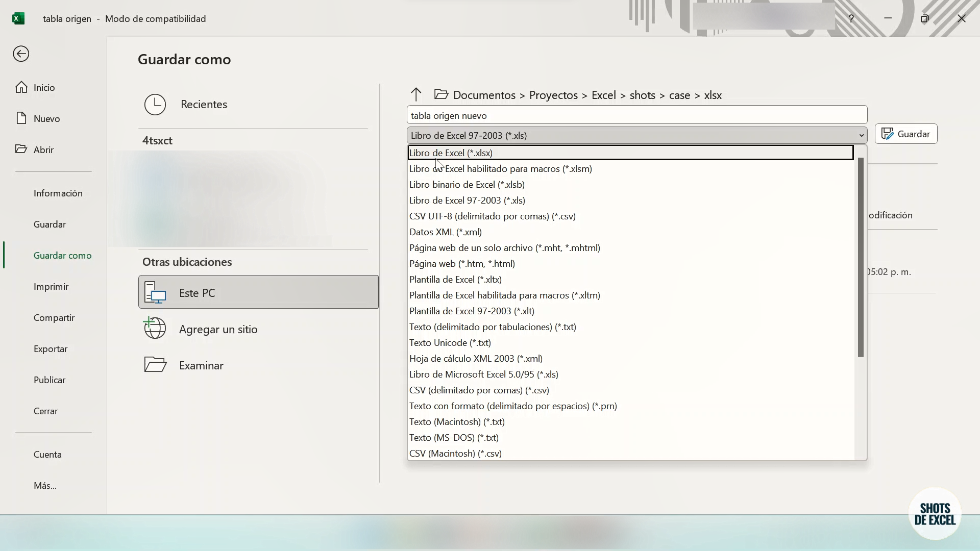Click the Guardar button with disk icon
The height and width of the screenshot is (551, 980).
click(x=906, y=134)
